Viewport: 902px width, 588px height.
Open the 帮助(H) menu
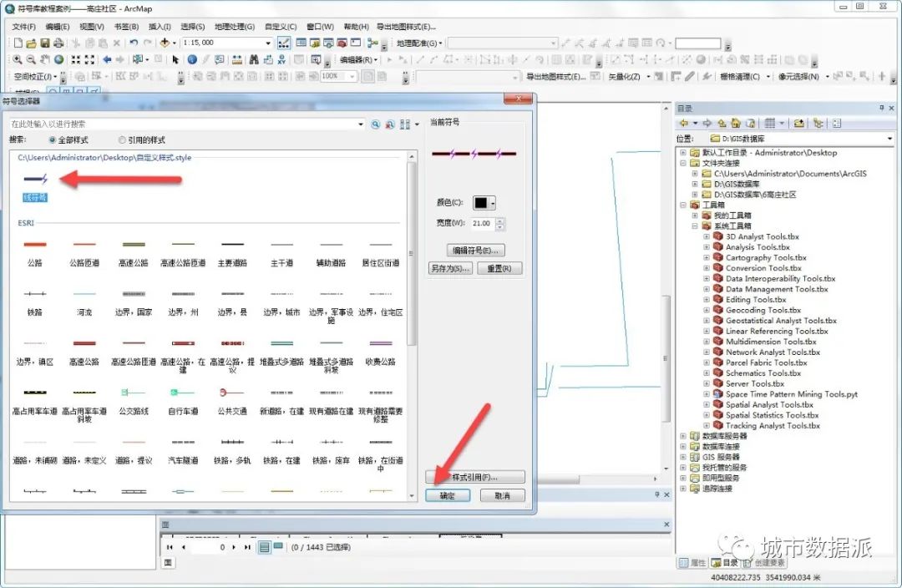[x=356, y=27]
